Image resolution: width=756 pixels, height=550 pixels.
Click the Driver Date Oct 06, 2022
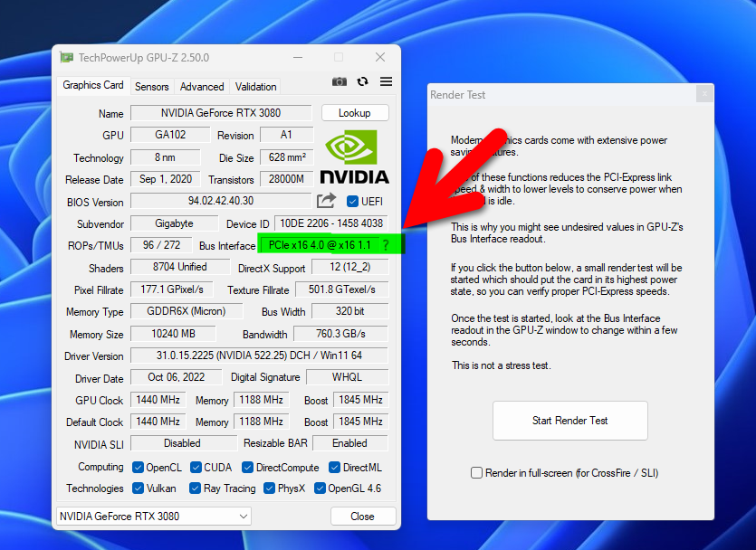pos(176,377)
